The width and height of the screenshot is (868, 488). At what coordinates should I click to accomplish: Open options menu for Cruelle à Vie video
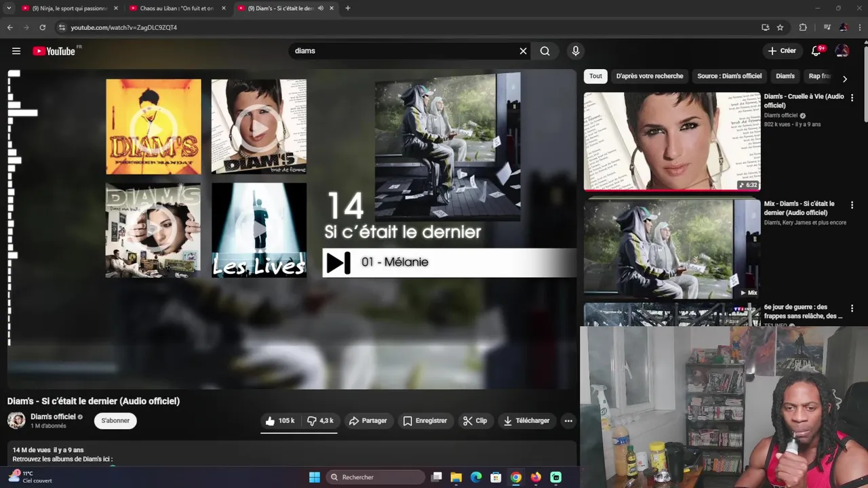pyautogui.click(x=852, y=98)
